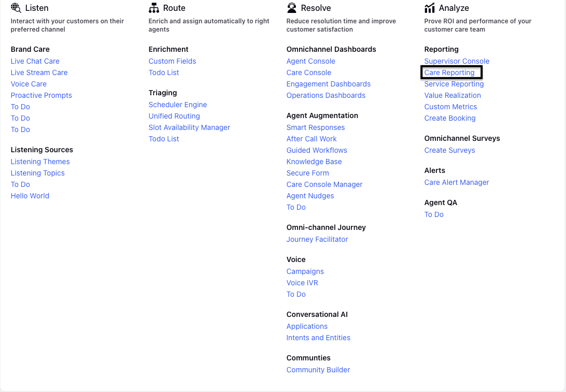The image size is (566, 392).
Task: Click the Hello World link
Action: pyautogui.click(x=30, y=196)
